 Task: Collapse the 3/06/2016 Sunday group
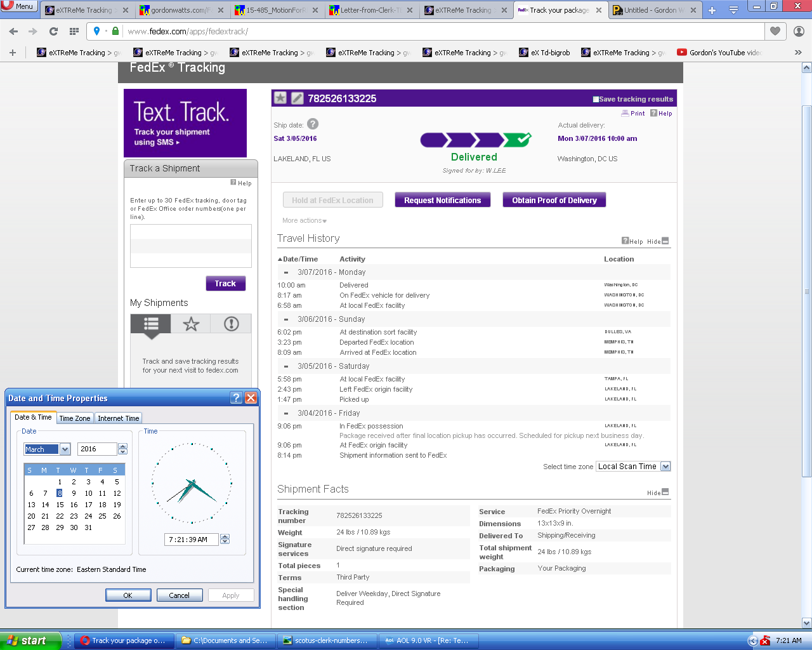[x=286, y=319]
